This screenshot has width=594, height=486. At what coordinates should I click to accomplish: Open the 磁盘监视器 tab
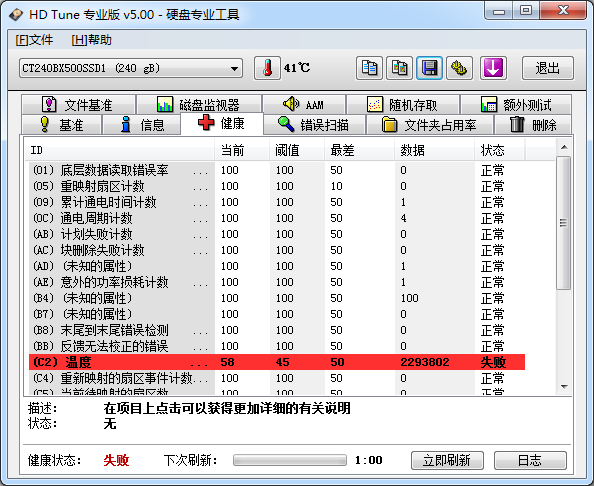click(x=199, y=105)
